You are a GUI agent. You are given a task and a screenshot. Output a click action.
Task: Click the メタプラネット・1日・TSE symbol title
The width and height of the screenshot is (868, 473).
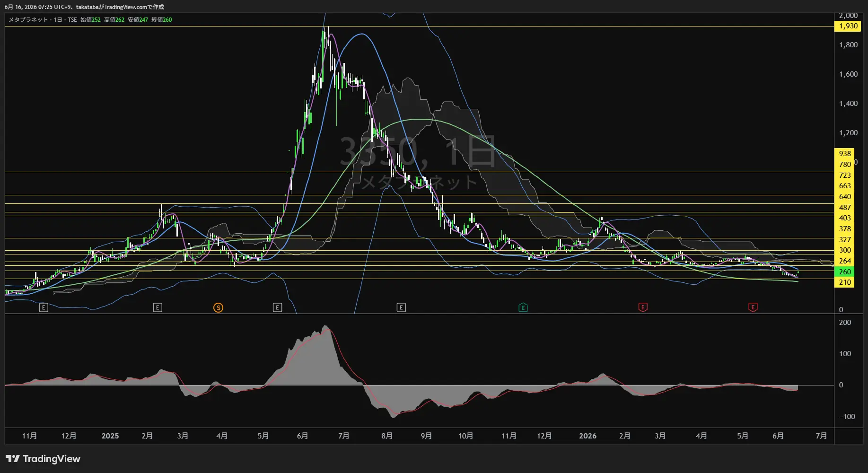coord(43,20)
